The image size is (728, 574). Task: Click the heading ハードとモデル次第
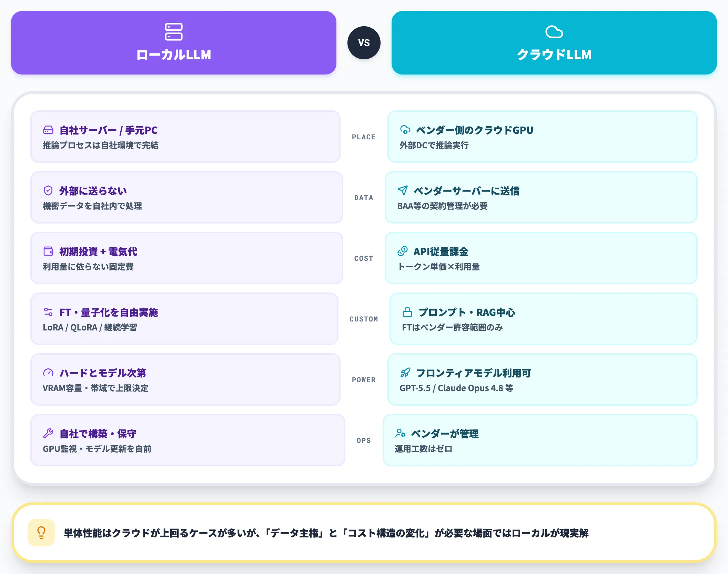click(103, 373)
